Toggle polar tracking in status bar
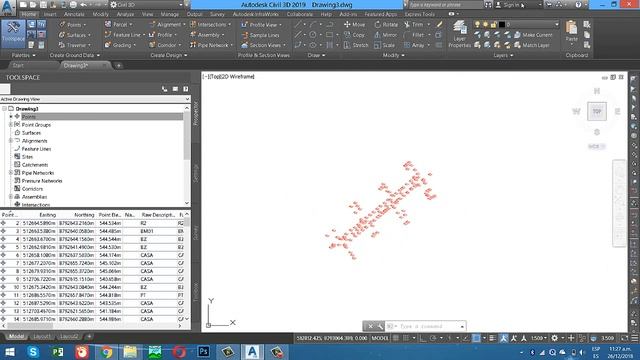The width and height of the screenshot is (640, 360). pos(433,338)
